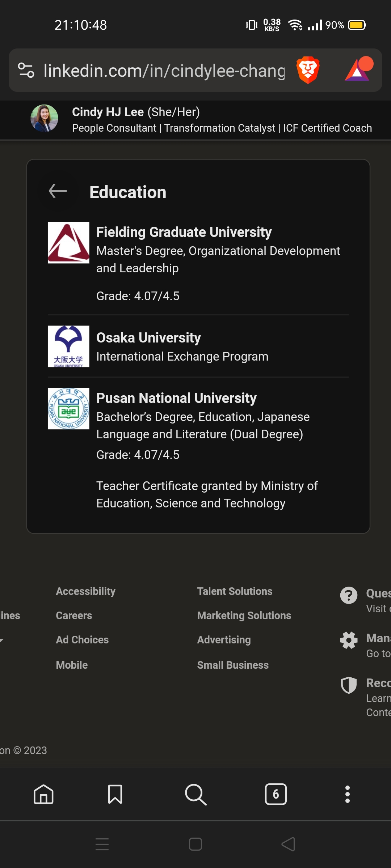This screenshot has height=868, width=391.
Task: Tap the Brave Rewards triangle icon
Action: click(358, 70)
